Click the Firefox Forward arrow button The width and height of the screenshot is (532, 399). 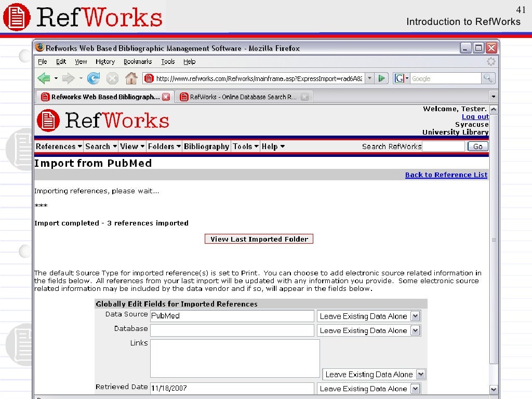click(68, 78)
